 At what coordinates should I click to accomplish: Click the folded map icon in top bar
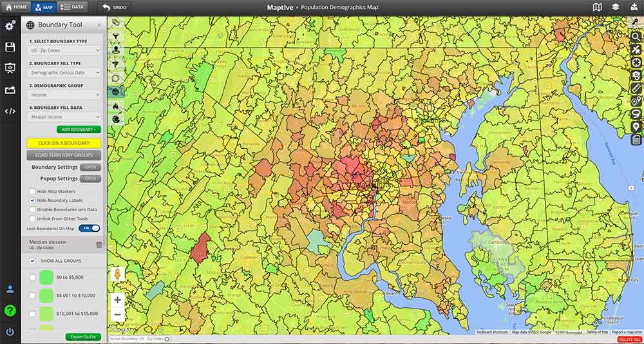[598, 7]
